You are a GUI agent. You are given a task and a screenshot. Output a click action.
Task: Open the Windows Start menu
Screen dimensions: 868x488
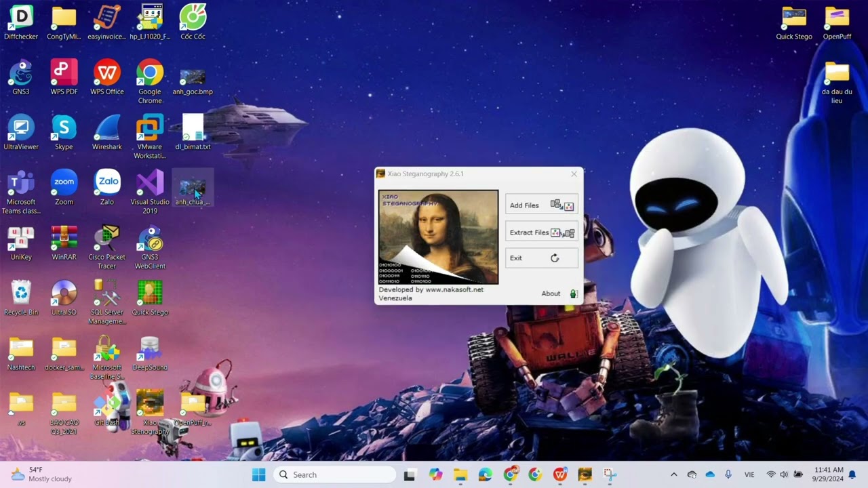pyautogui.click(x=259, y=474)
